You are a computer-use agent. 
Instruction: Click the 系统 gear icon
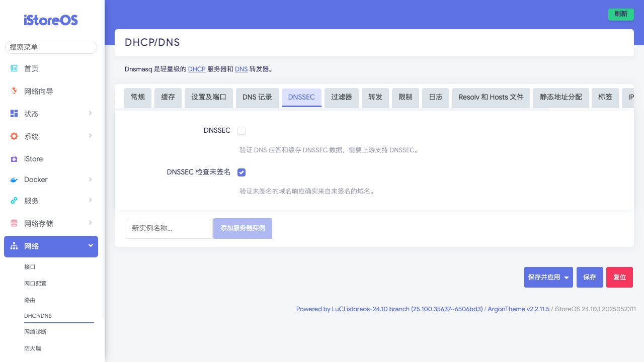[x=14, y=136]
